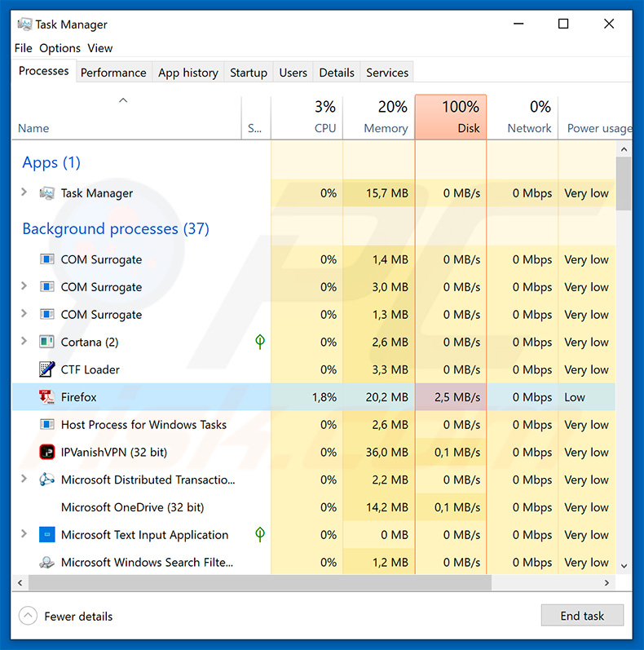Screen dimensions: 644x650
Task: Click the IPVanishVPN icon
Action: 46,452
